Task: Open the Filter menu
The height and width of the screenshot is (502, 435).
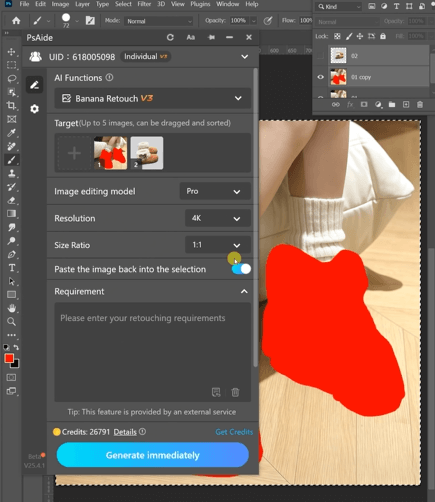Action: pos(144,4)
